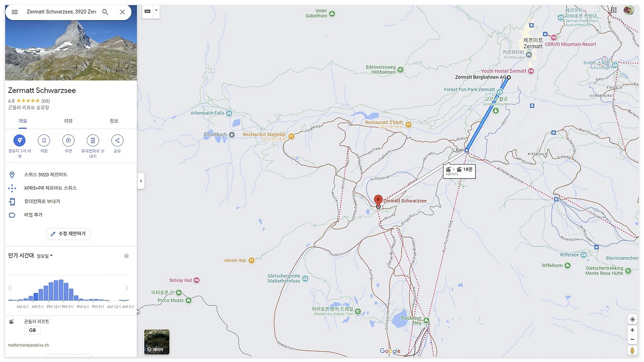Viewport: 644px width, 362px height.
Task: Go to the previous day in popular times
Action: 10,288
